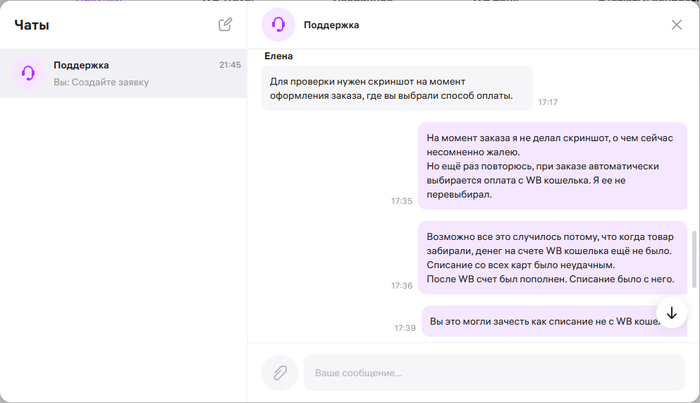Start a new chat with compose icon
Viewport: 700px width, 403px height.
click(x=225, y=25)
